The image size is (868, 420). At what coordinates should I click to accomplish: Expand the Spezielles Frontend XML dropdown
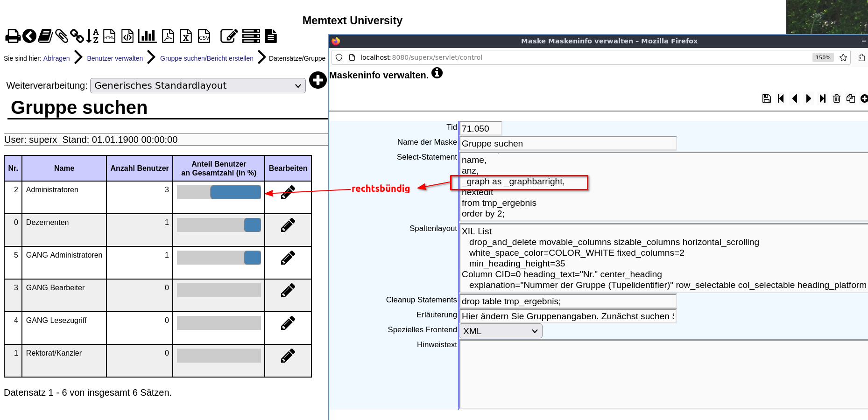(501, 331)
